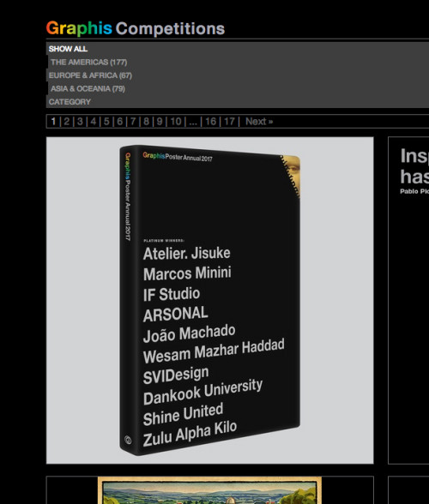This screenshot has width=429, height=504.
Task: Go to page 10
Action: (x=176, y=122)
